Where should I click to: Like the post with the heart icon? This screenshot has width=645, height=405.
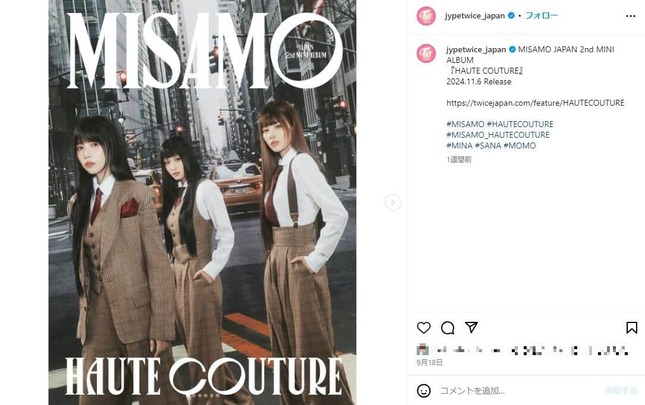click(x=423, y=328)
